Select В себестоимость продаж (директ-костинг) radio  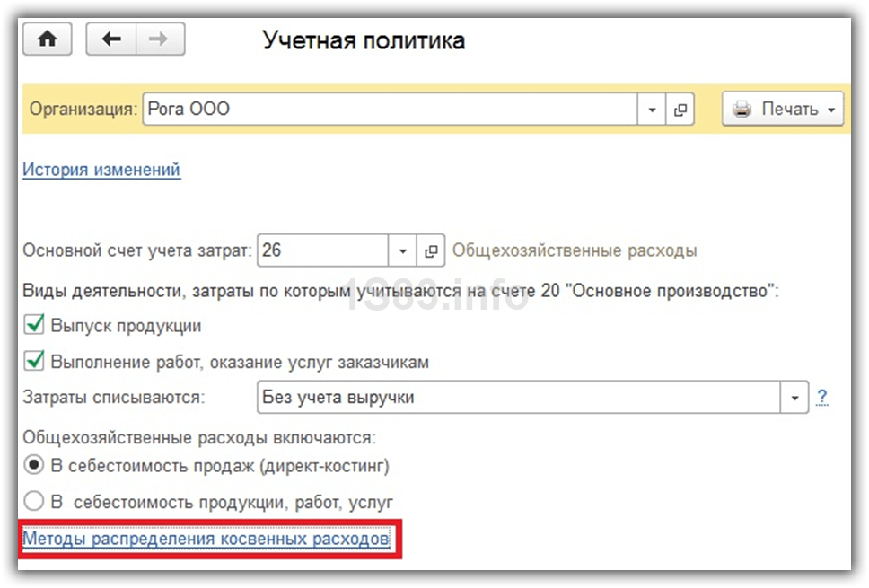(x=34, y=464)
